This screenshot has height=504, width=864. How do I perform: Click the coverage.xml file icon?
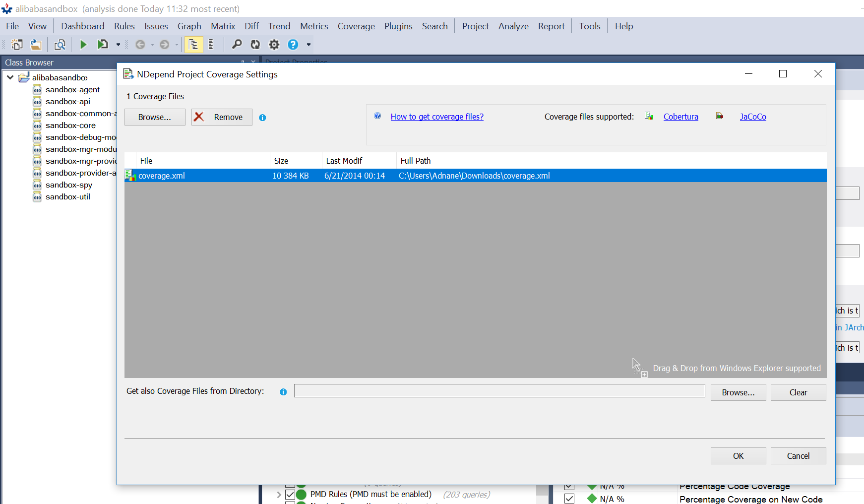pos(130,176)
